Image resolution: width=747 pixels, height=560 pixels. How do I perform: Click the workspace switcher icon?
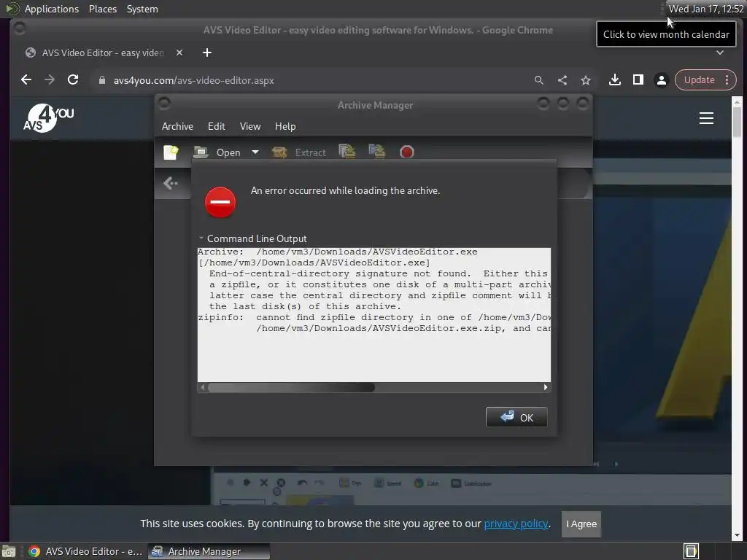[691, 551]
